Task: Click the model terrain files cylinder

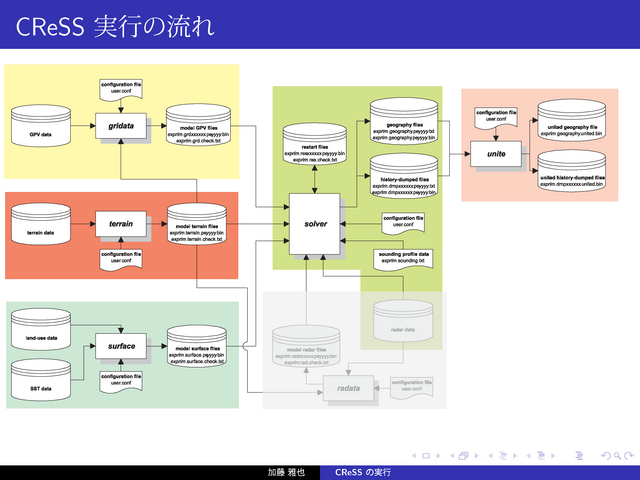Action: pyautogui.click(x=197, y=224)
